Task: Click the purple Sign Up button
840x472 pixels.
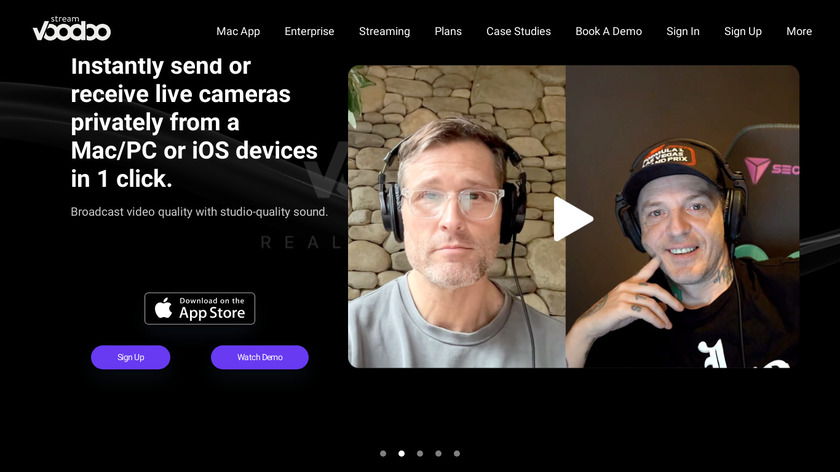Action: click(x=131, y=357)
